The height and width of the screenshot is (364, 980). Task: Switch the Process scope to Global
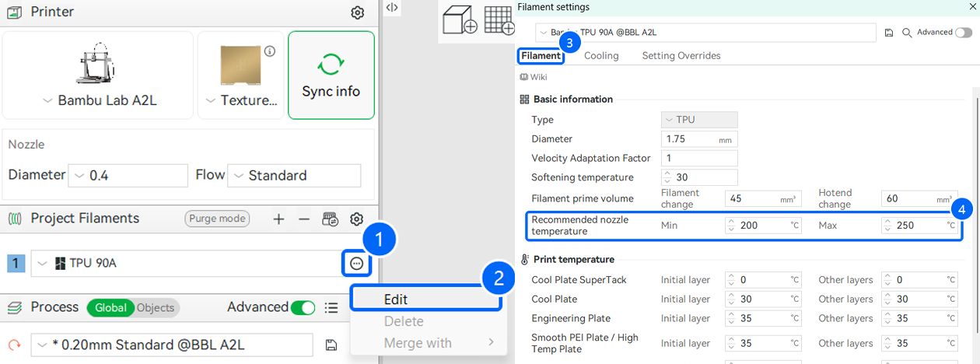[110, 308]
